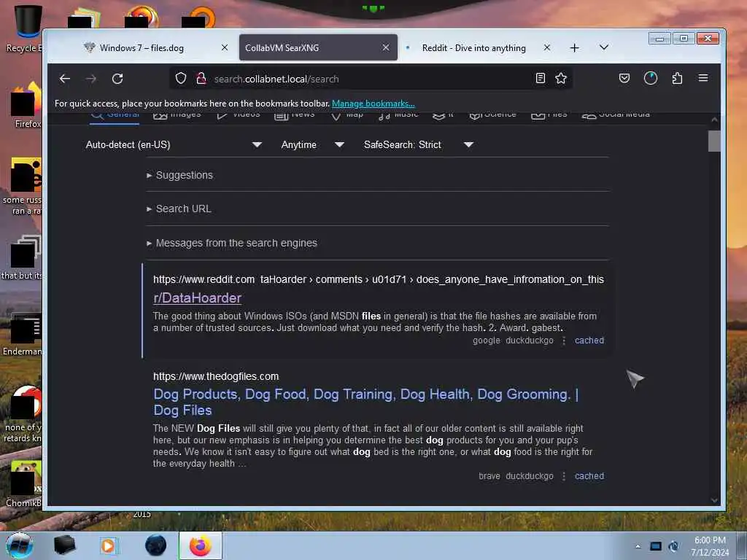Open the Manage bookmarks link
The image size is (747, 560).
[x=373, y=104]
